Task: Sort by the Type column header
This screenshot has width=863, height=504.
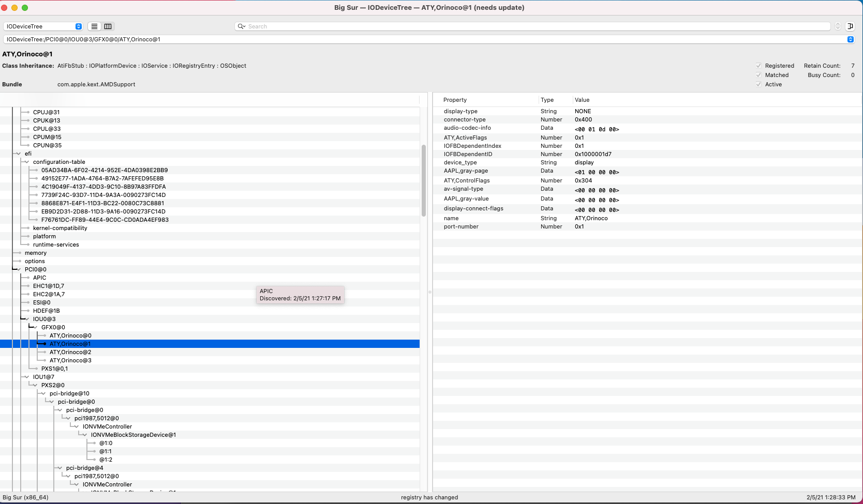Action: 547,100
